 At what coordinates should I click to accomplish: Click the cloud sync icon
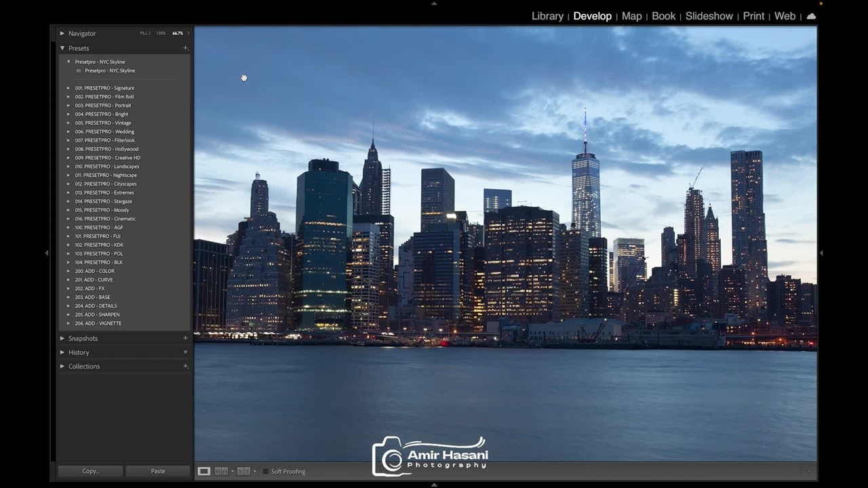pyautogui.click(x=811, y=16)
